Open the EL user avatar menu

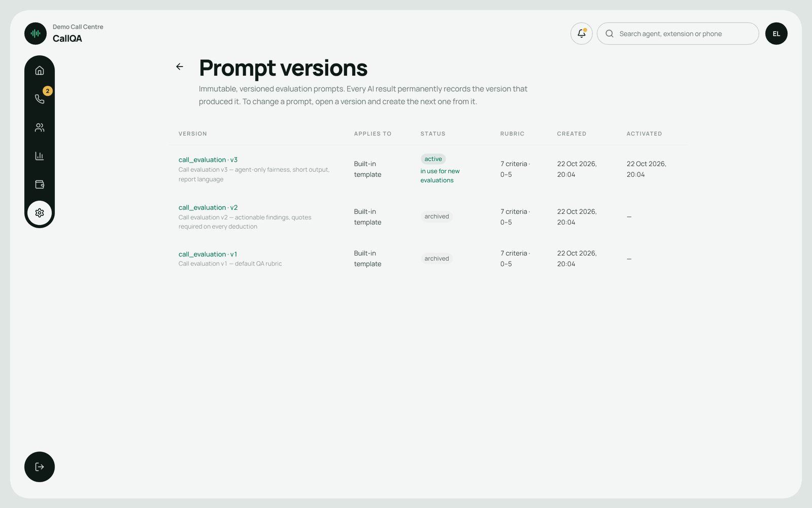pos(776,34)
